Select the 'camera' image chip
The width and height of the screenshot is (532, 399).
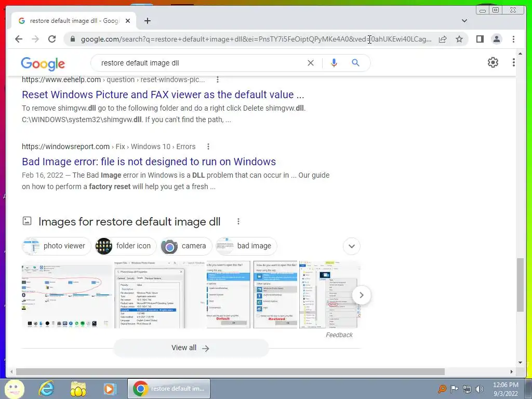tap(186, 246)
